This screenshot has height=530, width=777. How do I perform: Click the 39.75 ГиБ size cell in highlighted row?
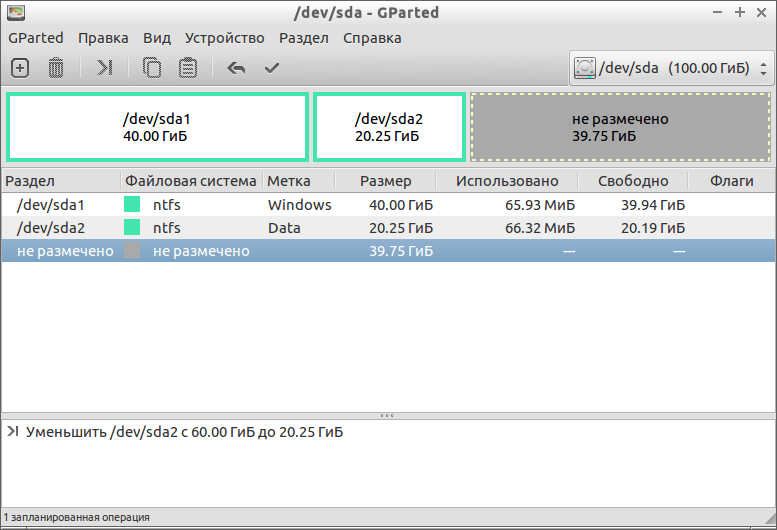point(401,251)
